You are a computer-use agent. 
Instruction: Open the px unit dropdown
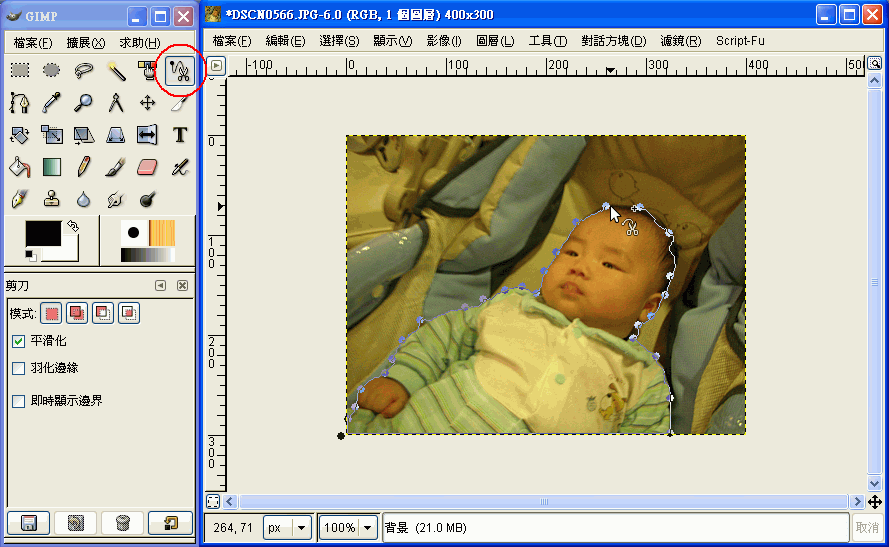287,528
